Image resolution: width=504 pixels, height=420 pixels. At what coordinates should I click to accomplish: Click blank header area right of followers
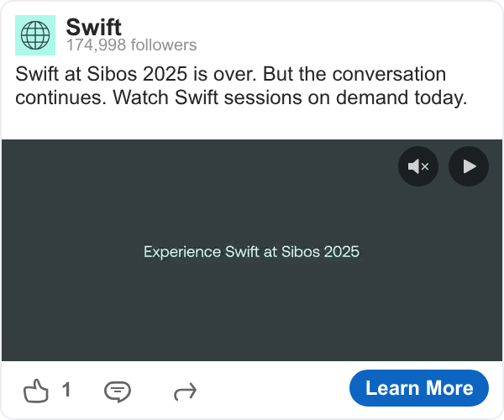tap(353, 38)
